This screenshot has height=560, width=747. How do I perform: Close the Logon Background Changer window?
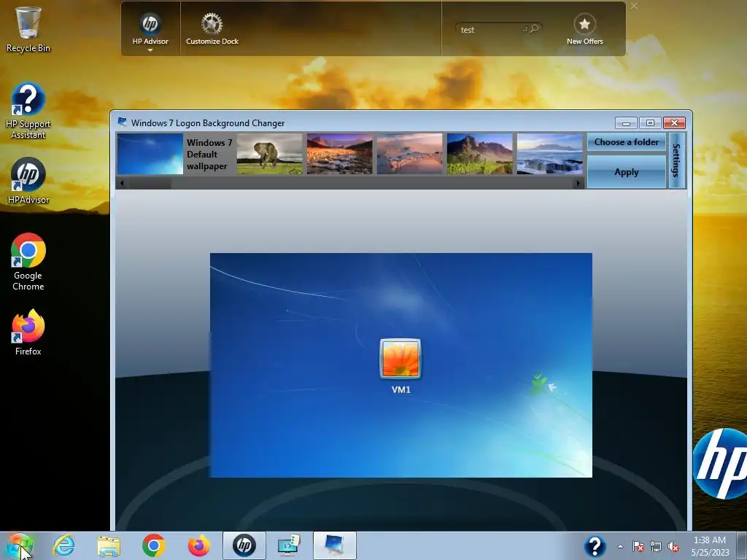tap(674, 123)
